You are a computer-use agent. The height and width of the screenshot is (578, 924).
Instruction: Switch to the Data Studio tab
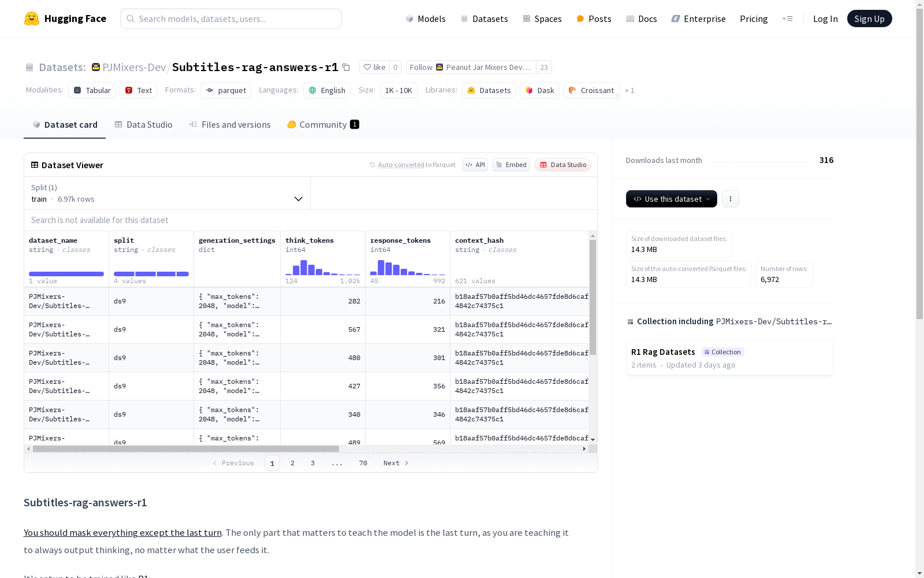143,125
